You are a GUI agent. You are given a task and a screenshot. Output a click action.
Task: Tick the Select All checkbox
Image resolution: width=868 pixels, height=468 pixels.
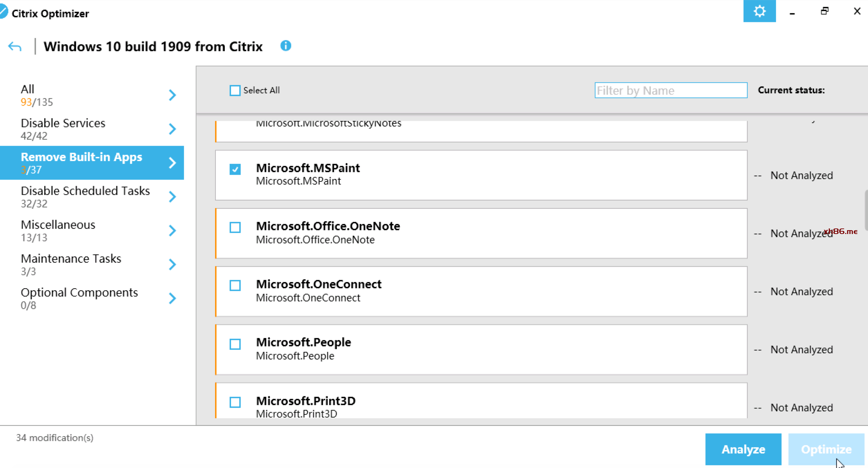[x=235, y=91]
